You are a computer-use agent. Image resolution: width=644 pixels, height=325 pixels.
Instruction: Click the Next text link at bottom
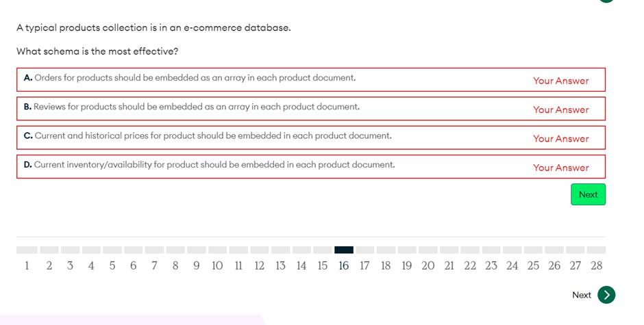582,295
